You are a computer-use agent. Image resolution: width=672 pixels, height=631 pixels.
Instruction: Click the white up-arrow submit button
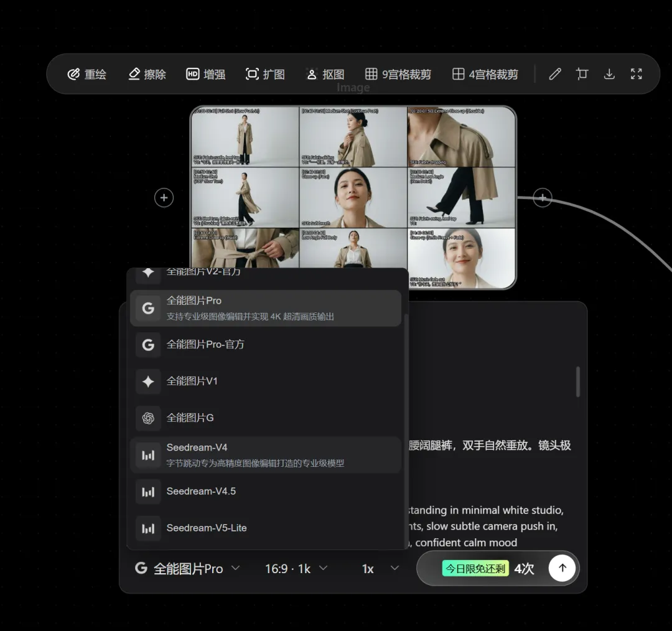click(562, 568)
